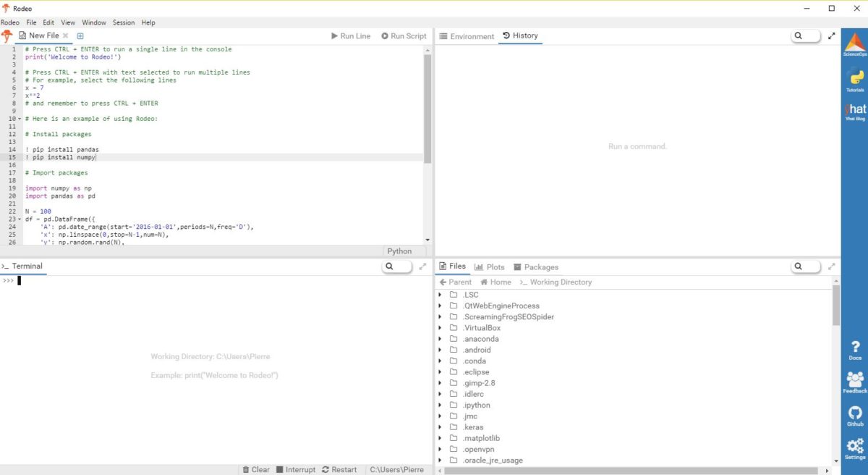Open ScienceOps sidebar icon

click(854, 44)
